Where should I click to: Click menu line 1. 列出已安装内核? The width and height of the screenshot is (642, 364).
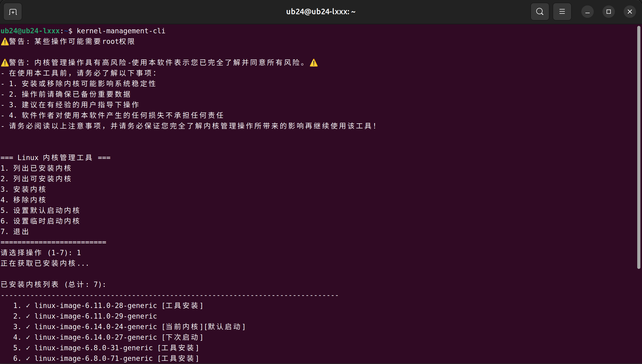click(x=36, y=168)
